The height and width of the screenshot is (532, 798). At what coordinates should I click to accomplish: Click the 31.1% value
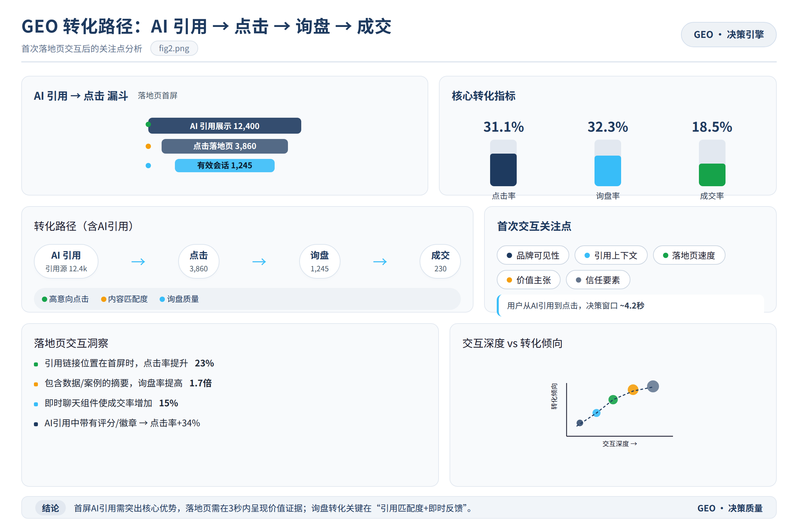click(503, 127)
